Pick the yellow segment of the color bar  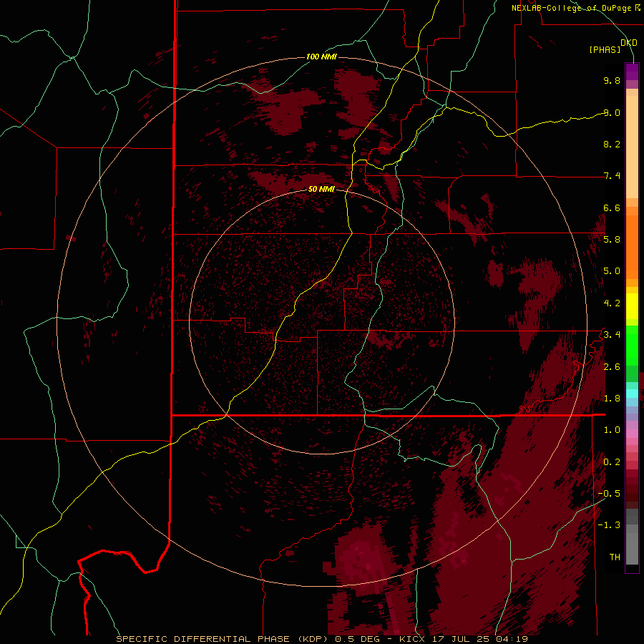[x=632, y=306]
